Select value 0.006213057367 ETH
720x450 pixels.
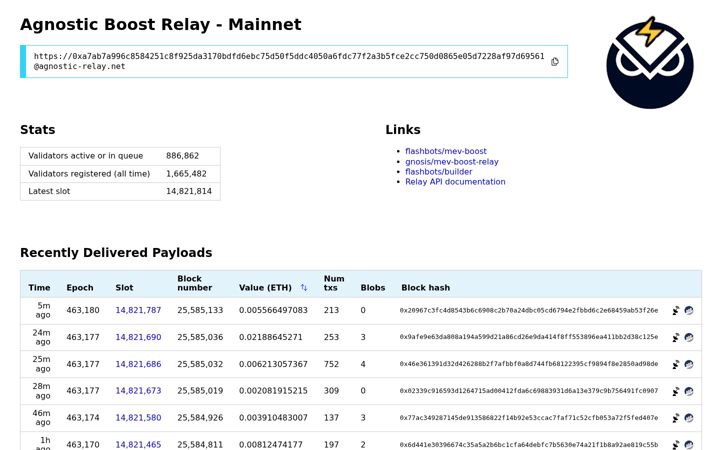[273, 364]
